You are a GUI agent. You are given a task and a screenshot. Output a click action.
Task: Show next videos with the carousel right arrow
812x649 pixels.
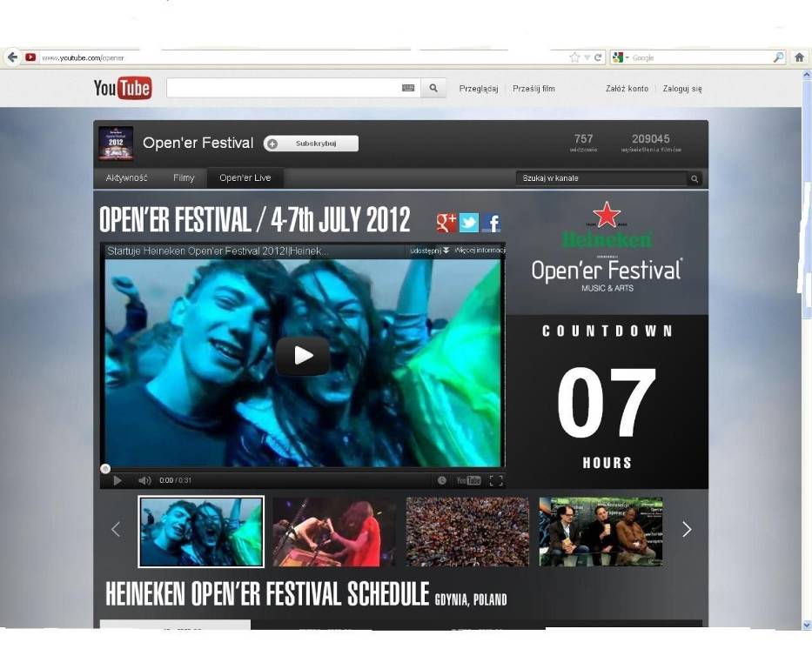click(687, 529)
